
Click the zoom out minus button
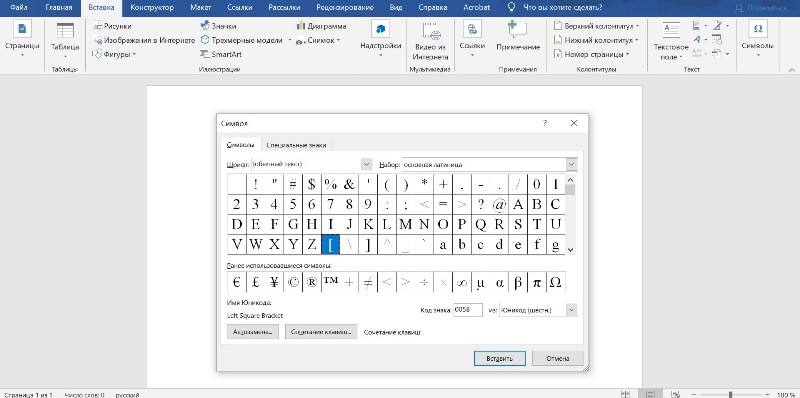click(694, 394)
